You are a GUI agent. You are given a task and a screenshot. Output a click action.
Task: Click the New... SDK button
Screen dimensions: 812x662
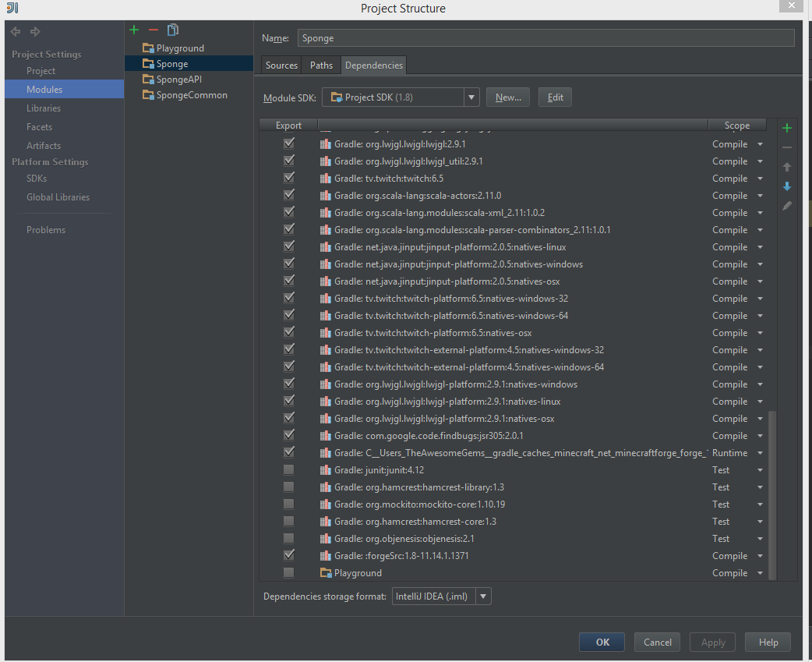[x=508, y=97]
